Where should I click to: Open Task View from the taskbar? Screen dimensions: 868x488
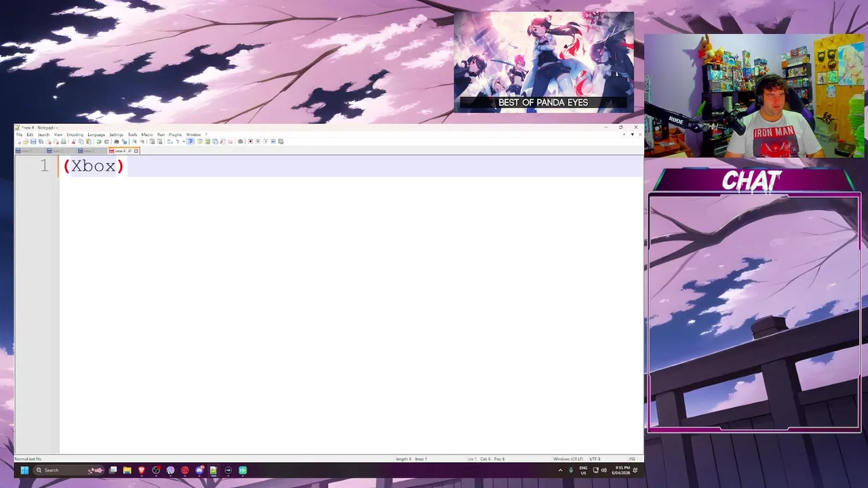click(113, 470)
